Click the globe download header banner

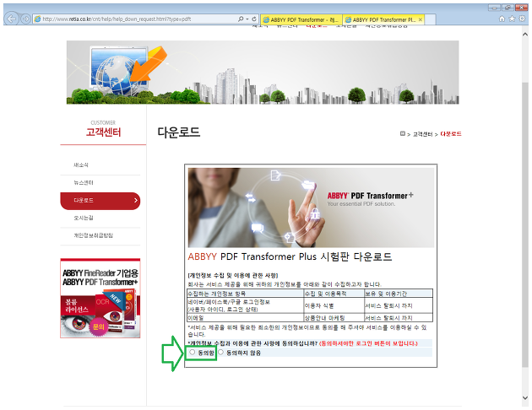(x=263, y=73)
